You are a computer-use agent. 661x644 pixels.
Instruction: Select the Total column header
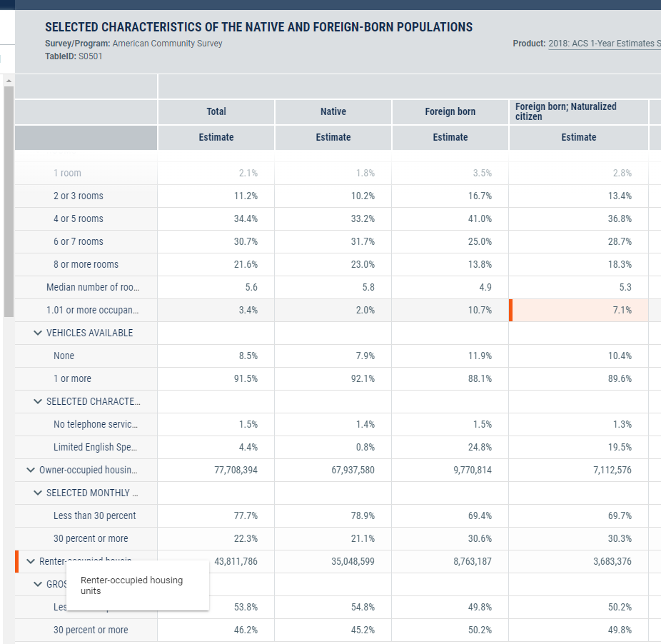(216, 111)
